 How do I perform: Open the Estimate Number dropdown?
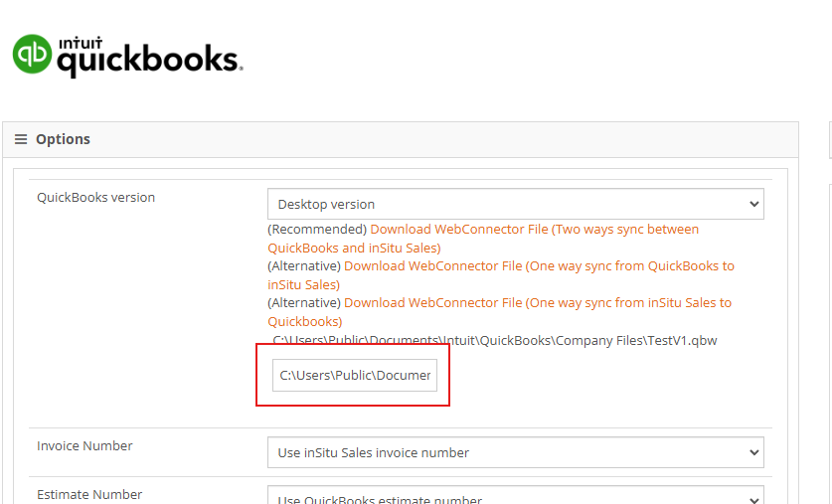tap(515, 496)
